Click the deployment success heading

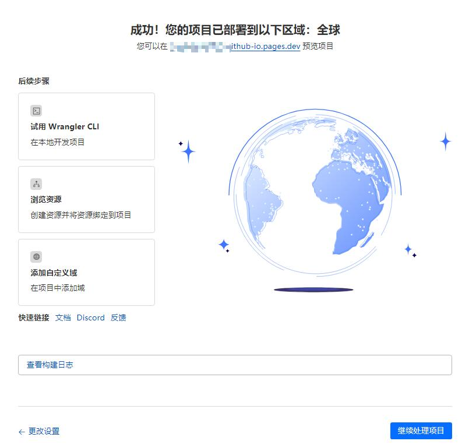point(238,28)
